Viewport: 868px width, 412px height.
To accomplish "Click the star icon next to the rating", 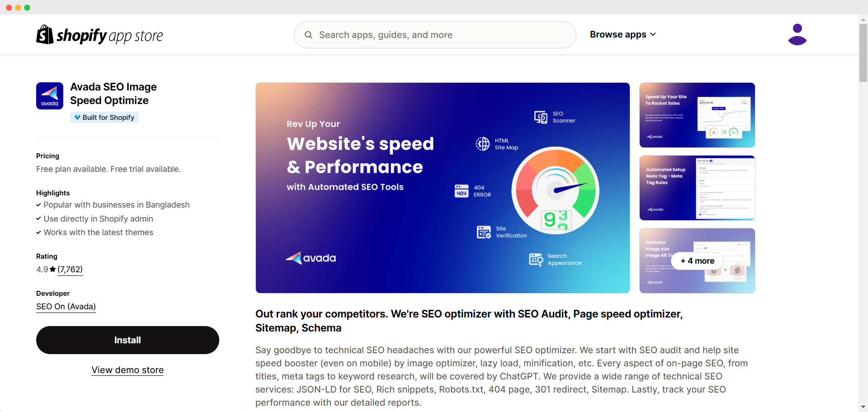I will tap(52, 269).
